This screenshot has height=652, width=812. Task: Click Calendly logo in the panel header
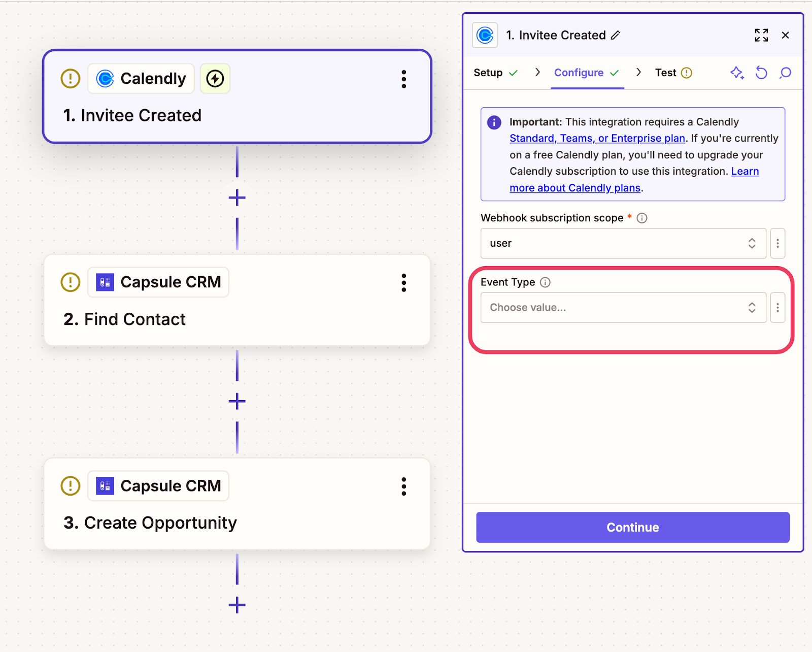[485, 35]
